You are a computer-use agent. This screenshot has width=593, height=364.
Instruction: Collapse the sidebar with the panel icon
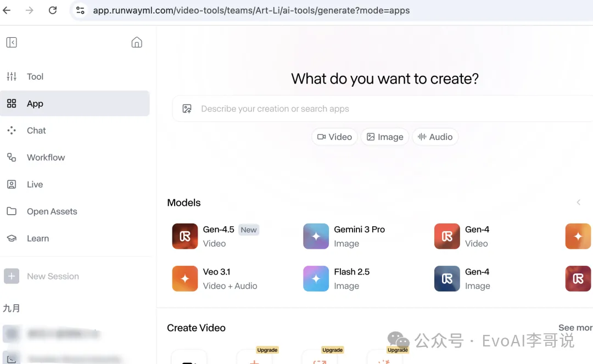pyautogui.click(x=12, y=42)
